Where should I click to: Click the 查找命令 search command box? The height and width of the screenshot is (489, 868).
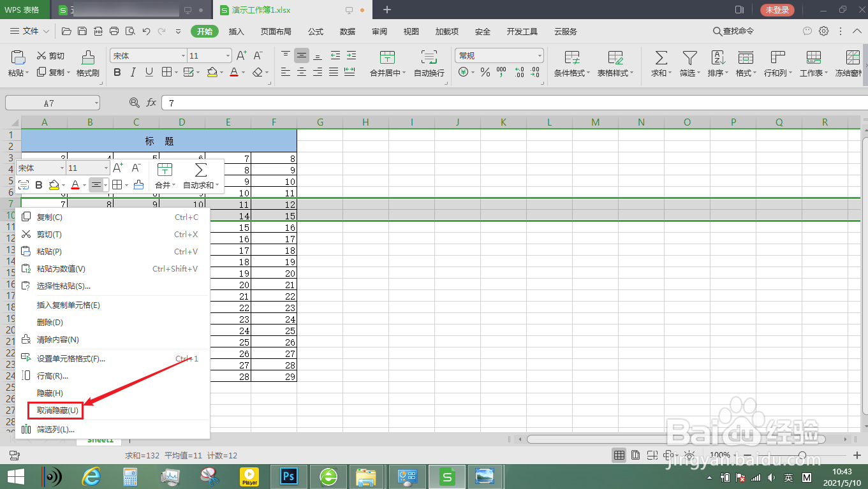(x=733, y=31)
